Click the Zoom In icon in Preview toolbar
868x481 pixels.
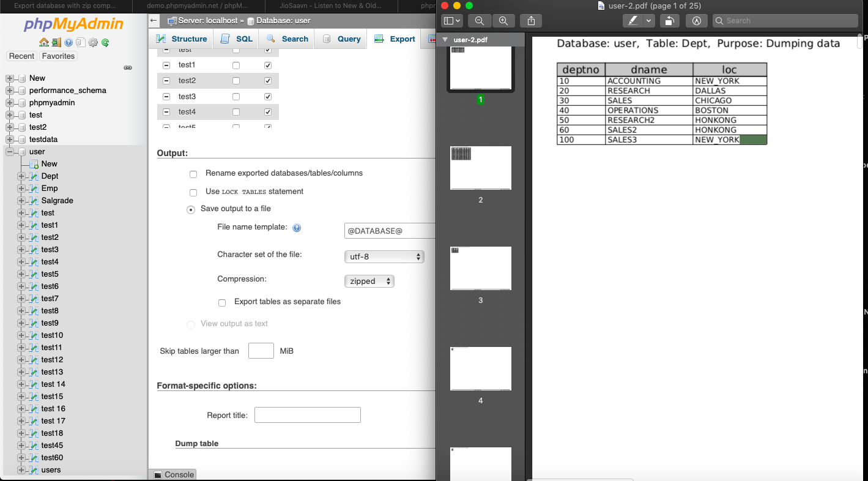pos(503,20)
